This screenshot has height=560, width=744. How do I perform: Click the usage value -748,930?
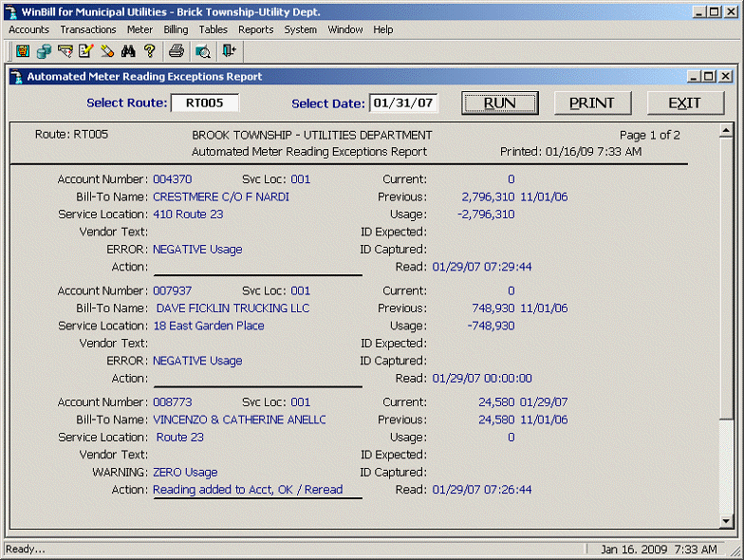click(x=492, y=326)
